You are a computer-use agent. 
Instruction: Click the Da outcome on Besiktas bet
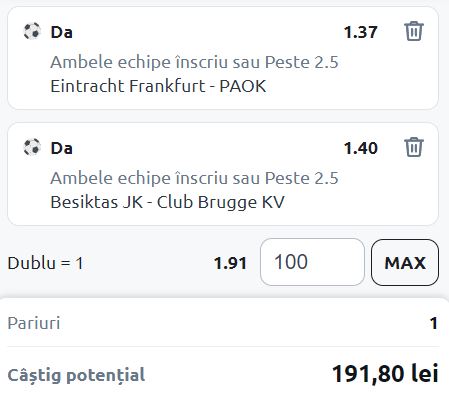[x=61, y=148]
